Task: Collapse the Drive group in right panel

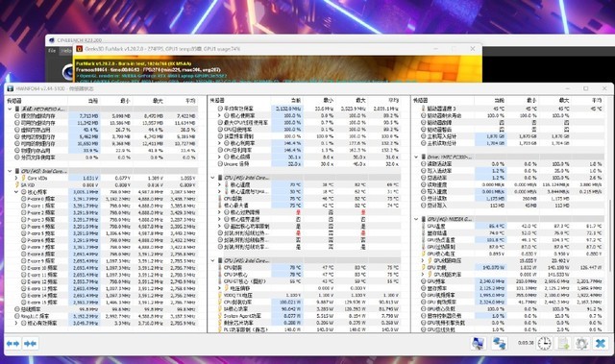Action: [x=416, y=157]
